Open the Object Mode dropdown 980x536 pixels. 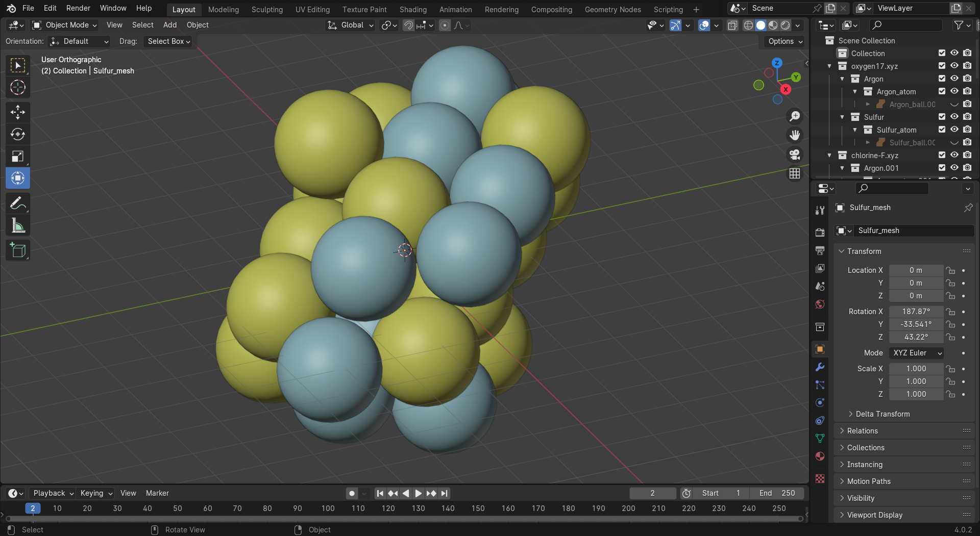(x=64, y=25)
